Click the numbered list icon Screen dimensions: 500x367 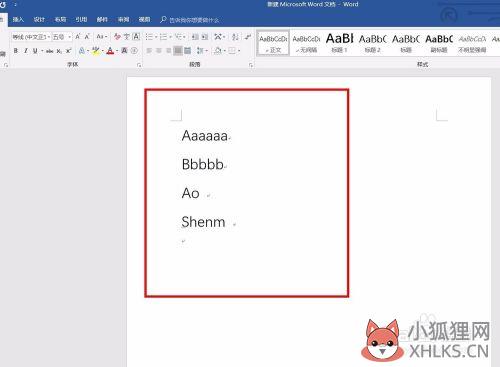[x=163, y=37]
